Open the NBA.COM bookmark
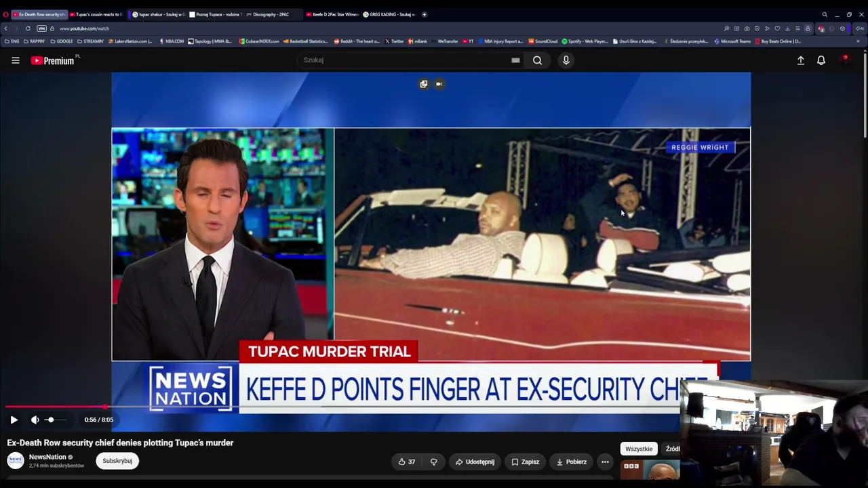This screenshot has width=868, height=488. [172, 41]
